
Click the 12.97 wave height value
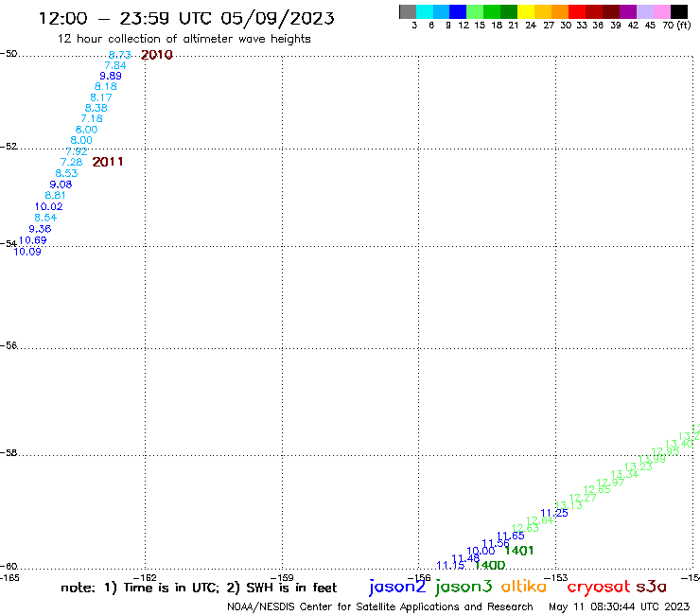click(611, 483)
